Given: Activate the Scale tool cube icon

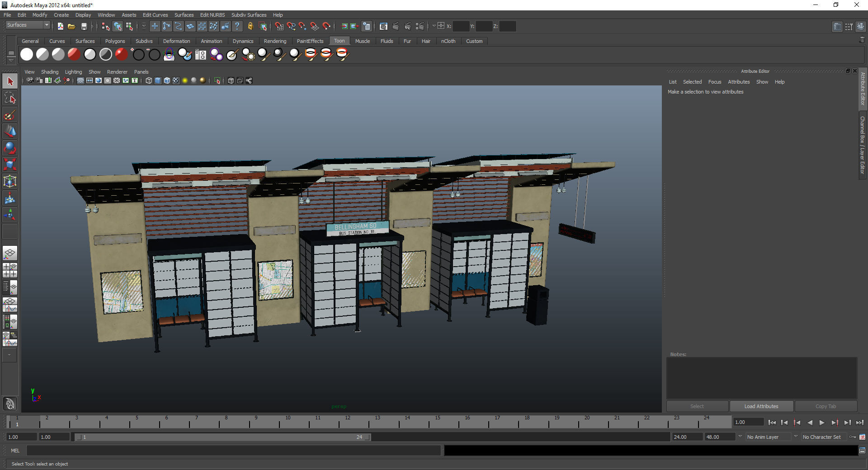Looking at the screenshot, I should tap(10, 164).
